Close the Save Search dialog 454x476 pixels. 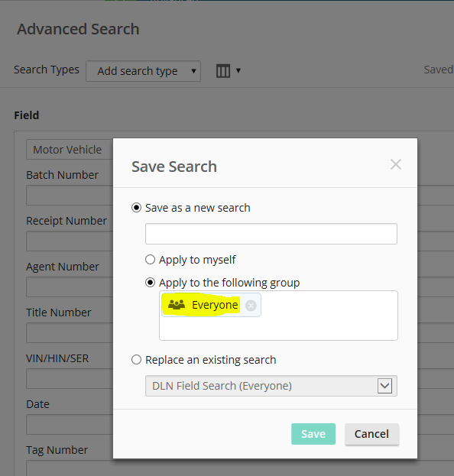pyautogui.click(x=396, y=164)
